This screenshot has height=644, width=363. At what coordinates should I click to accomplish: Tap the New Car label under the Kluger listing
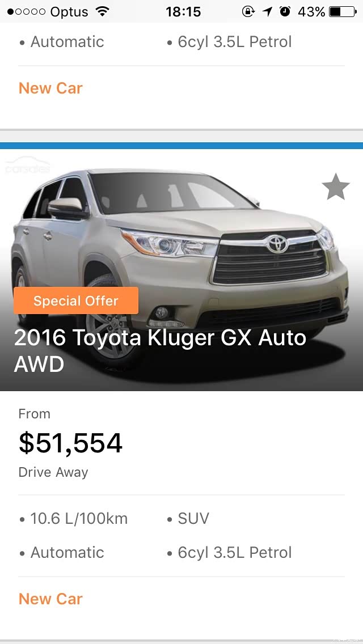point(50,599)
